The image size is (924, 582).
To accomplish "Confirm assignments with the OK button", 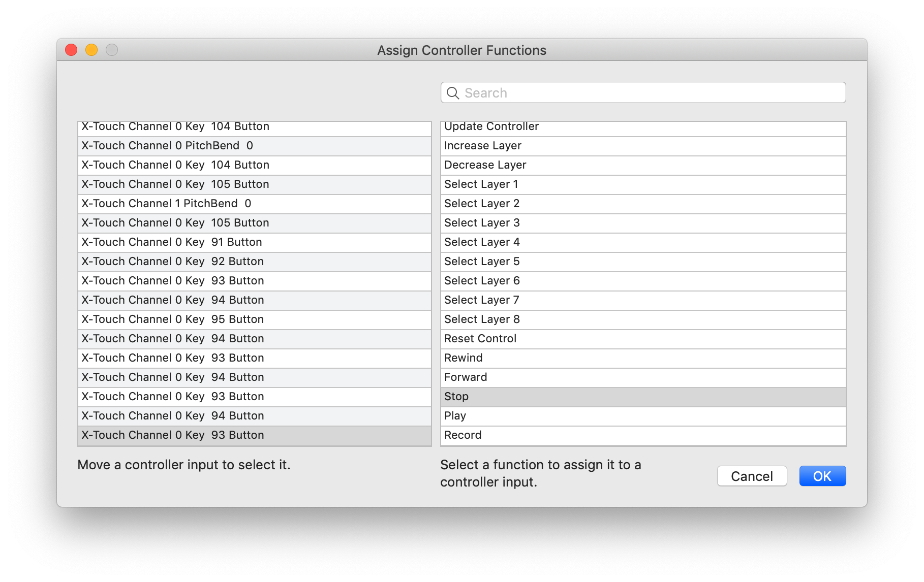I will pyautogui.click(x=822, y=476).
